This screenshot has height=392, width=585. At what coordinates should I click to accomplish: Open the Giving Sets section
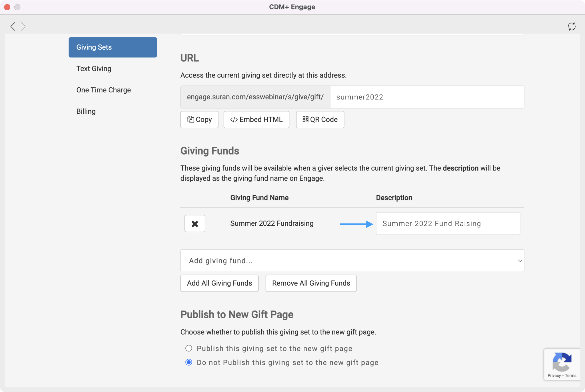pyautogui.click(x=113, y=47)
